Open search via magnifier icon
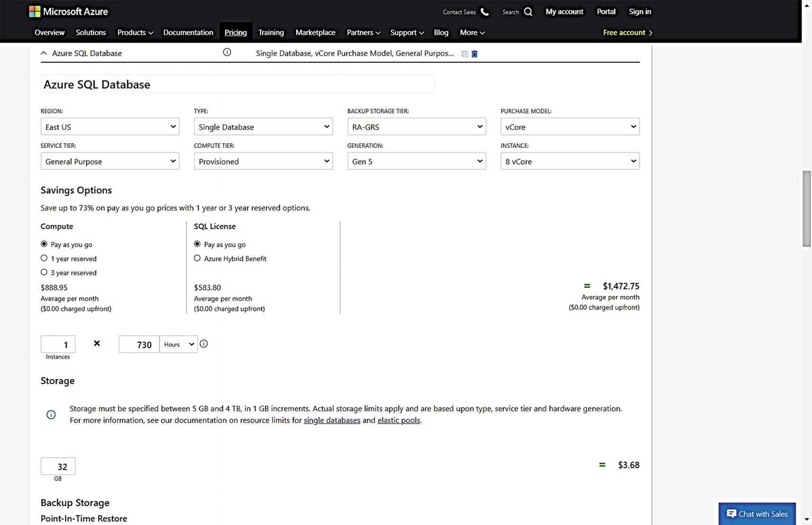This screenshot has height=525, width=812. 528,12
